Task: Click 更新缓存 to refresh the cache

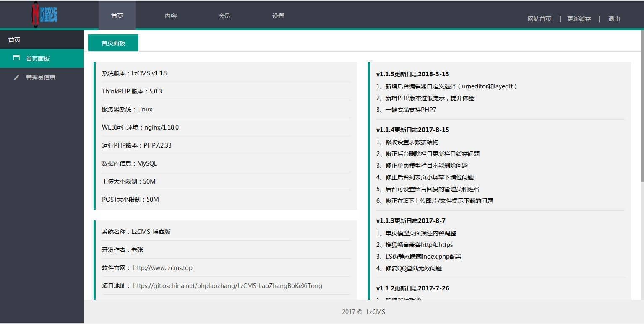Action: 579,19
